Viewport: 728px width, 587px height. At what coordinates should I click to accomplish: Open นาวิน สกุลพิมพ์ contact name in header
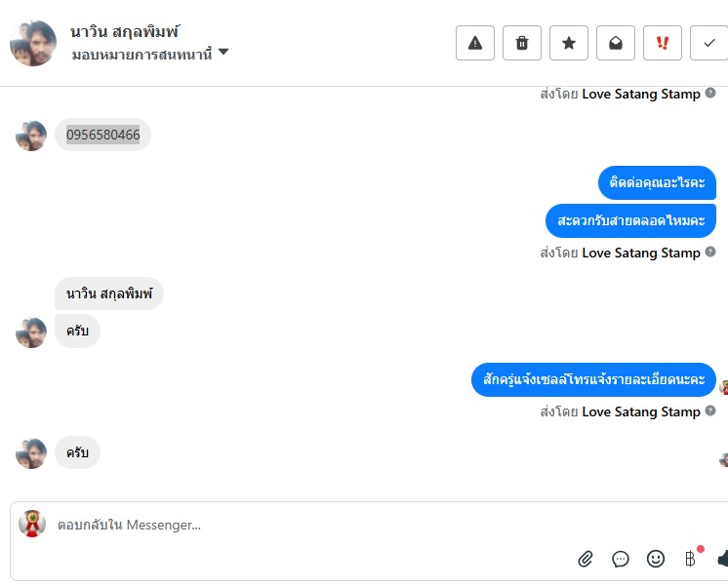125,31
